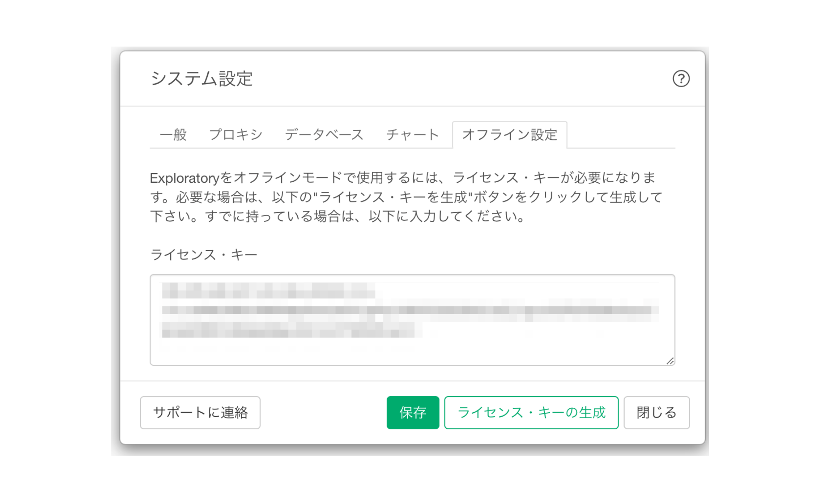Select the データベース tab

[x=324, y=135]
